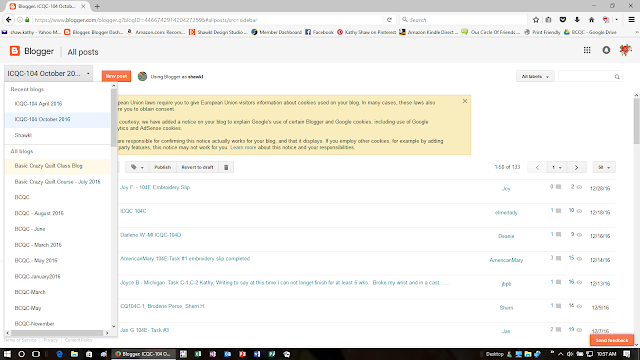Collapse the ICQC-104 October blog selector
This screenshot has height=360, width=640.
click(x=49, y=73)
